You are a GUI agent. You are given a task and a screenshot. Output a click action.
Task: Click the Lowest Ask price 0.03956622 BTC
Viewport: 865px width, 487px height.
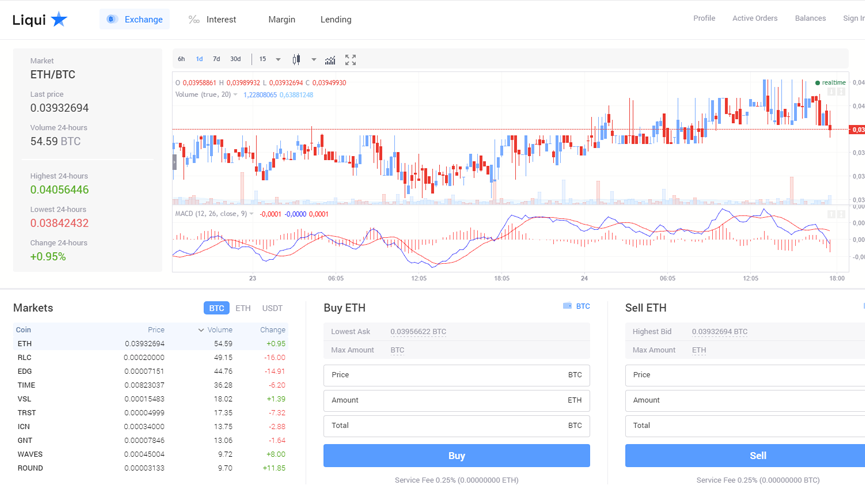(x=418, y=331)
